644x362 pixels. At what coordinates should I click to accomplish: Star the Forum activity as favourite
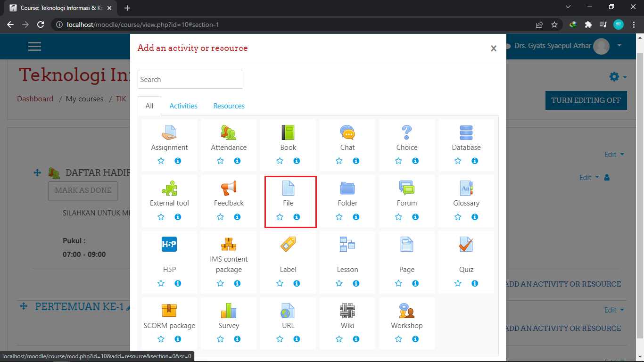pos(398,217)
